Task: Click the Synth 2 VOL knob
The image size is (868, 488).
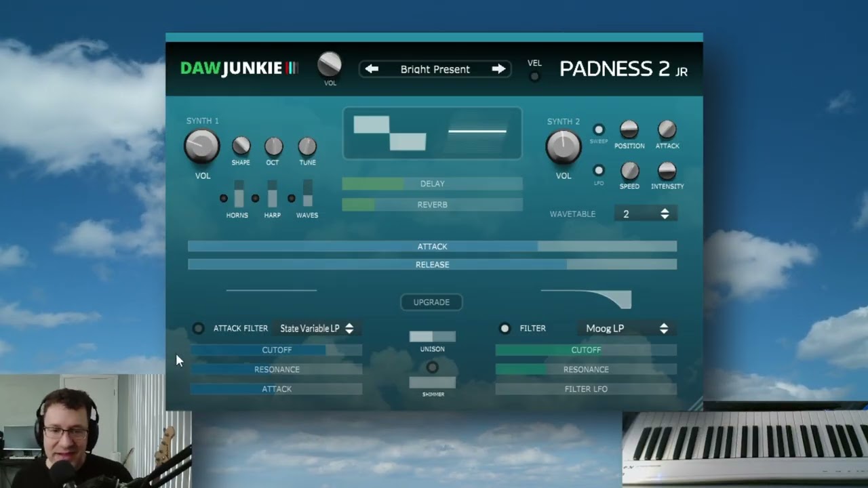Action: click(x=564, y=147)
